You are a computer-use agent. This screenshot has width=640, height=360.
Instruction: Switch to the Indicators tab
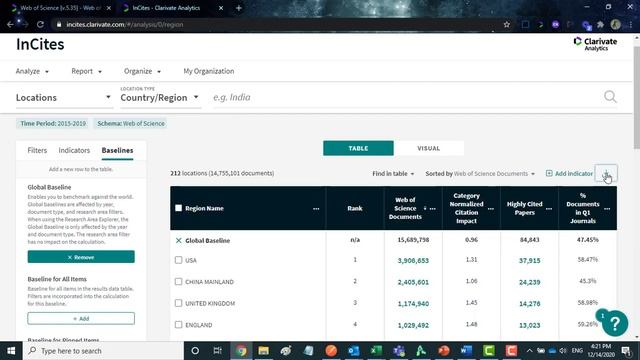74,151
